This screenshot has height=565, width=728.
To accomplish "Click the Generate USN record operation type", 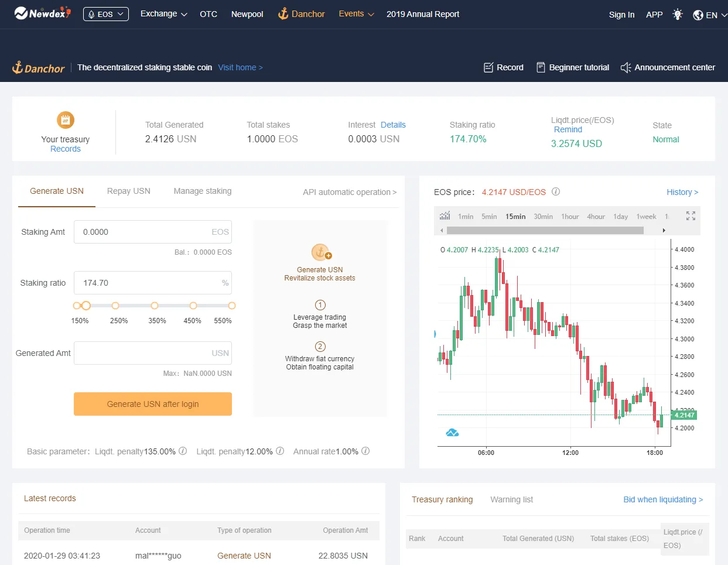I will pyautogui.click(x=244, y=556).
